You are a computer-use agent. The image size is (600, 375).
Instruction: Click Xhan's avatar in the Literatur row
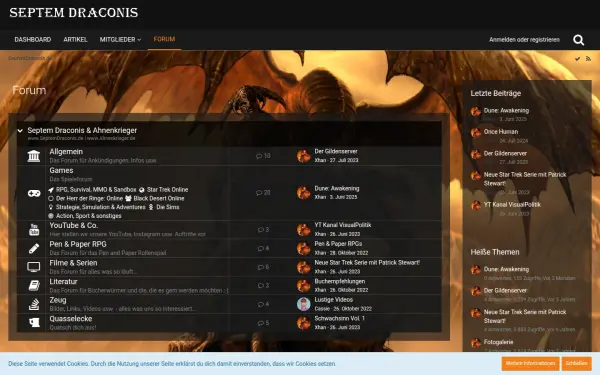point(303,285)
